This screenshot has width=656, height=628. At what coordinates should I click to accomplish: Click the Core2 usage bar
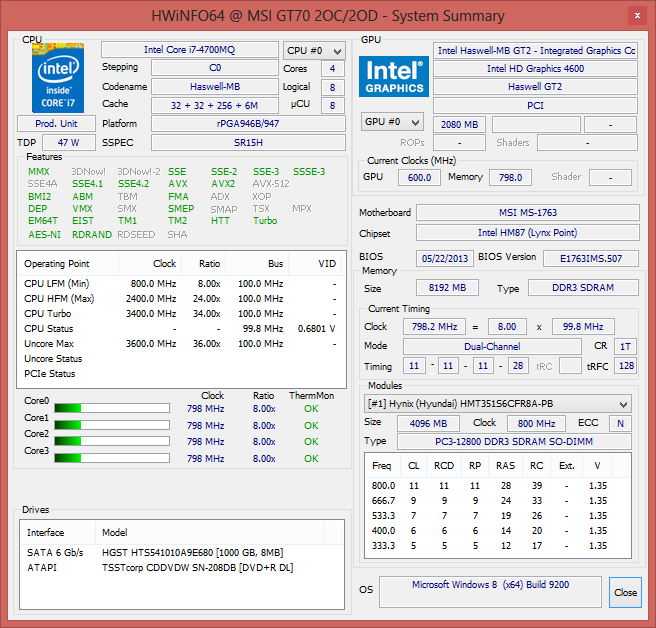(x=112, y=441)
